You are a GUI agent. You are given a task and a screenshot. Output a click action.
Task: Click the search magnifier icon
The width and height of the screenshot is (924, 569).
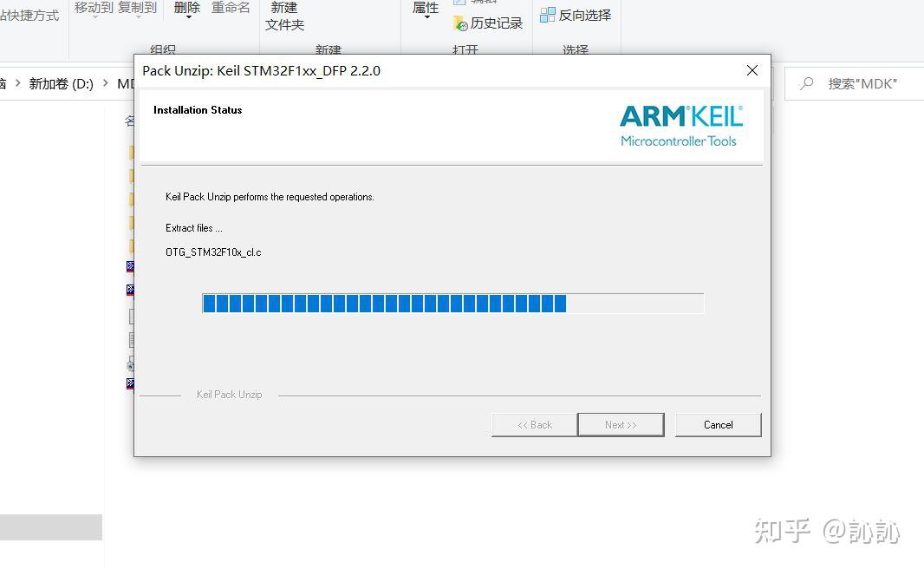tap(807, 84)
